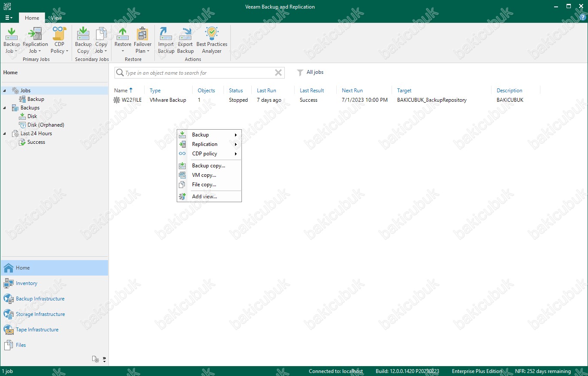The height and width of the screenshot is (376, 588).
Task: Click the Enterprise Plus Edition status text
Action: pyautogui.click(x=477, y=371)
